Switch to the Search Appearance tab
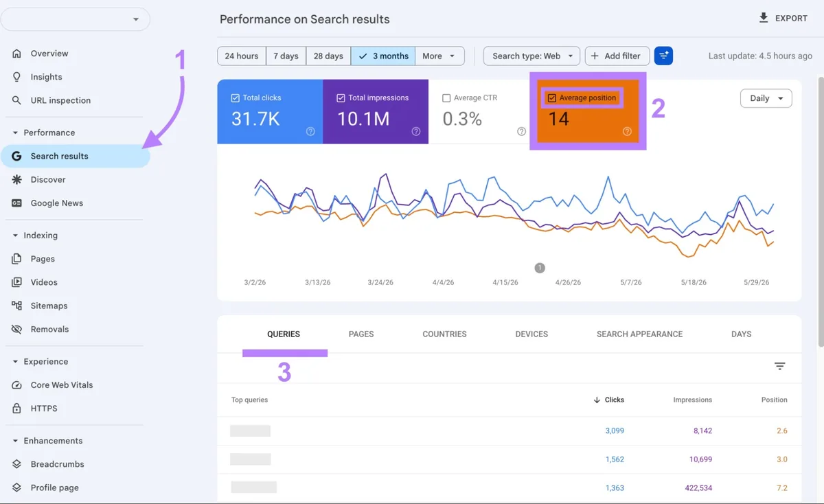 click(639, 334)
